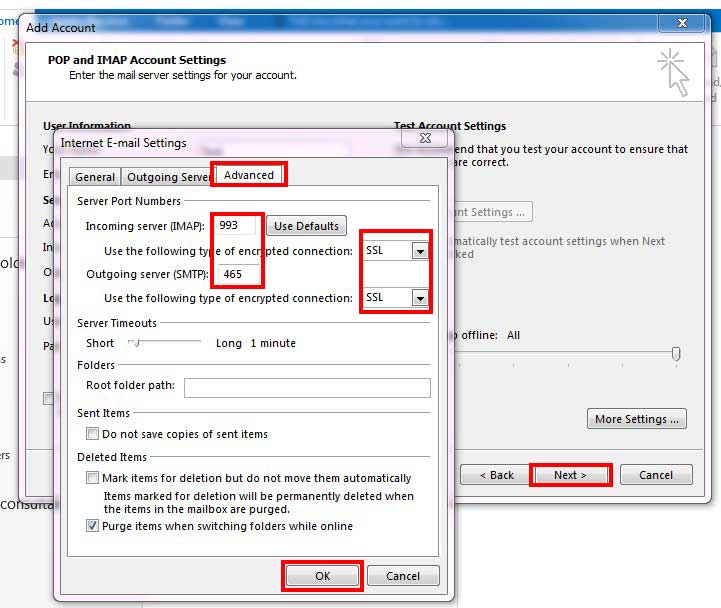Open More Settings...

[x=636, y=419]
